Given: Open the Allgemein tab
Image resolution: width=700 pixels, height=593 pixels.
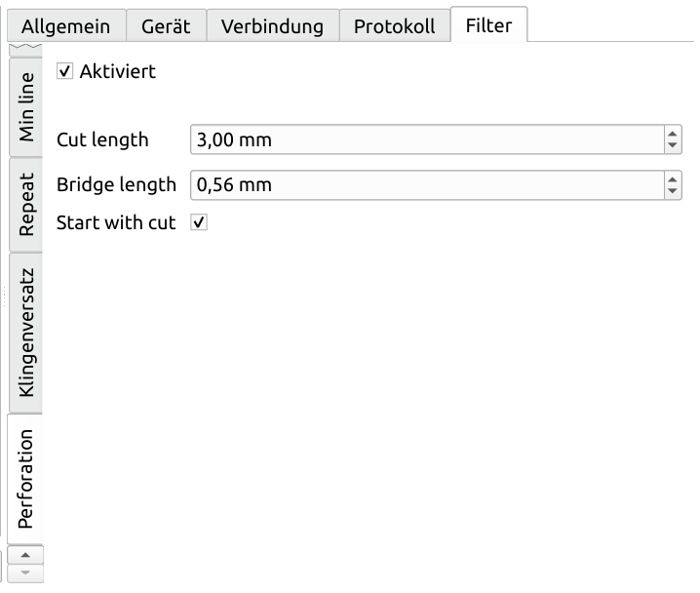Looking at the screenshot, I should pos(66,26).
